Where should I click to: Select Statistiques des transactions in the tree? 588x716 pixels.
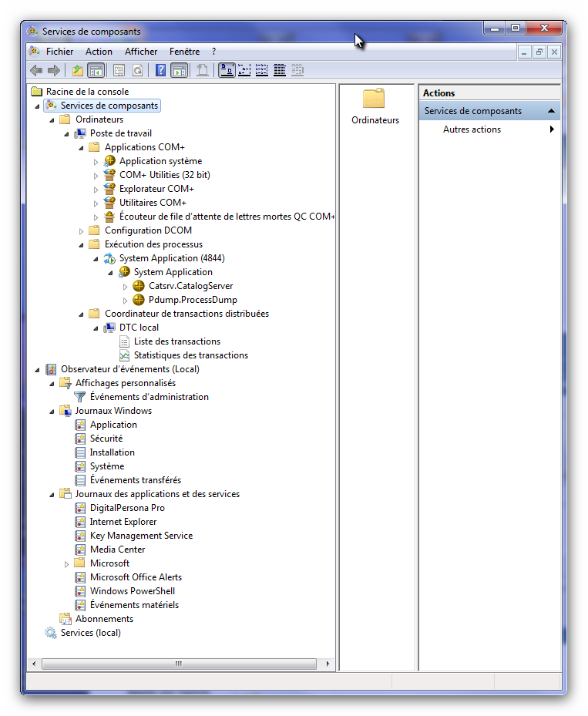pyautogui.click(x=190, y=355)
